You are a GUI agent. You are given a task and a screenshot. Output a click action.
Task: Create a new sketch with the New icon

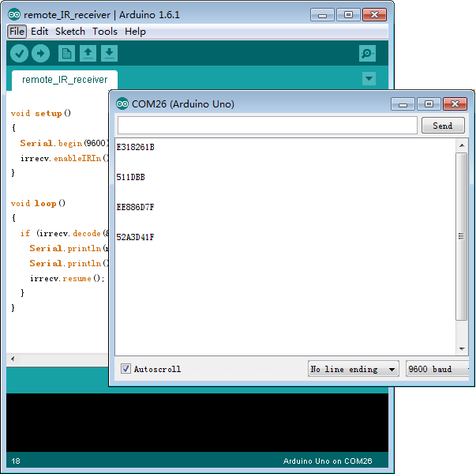pos(66,54)
